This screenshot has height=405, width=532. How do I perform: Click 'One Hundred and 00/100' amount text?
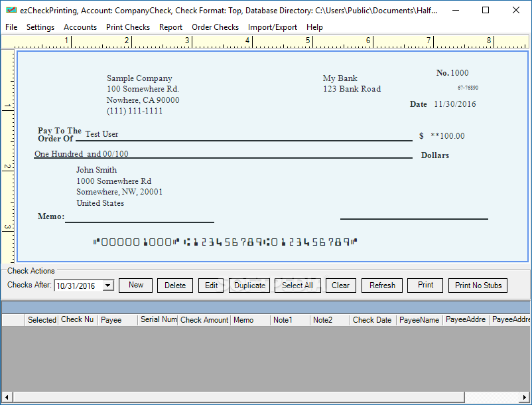click(x=82, y=154)
